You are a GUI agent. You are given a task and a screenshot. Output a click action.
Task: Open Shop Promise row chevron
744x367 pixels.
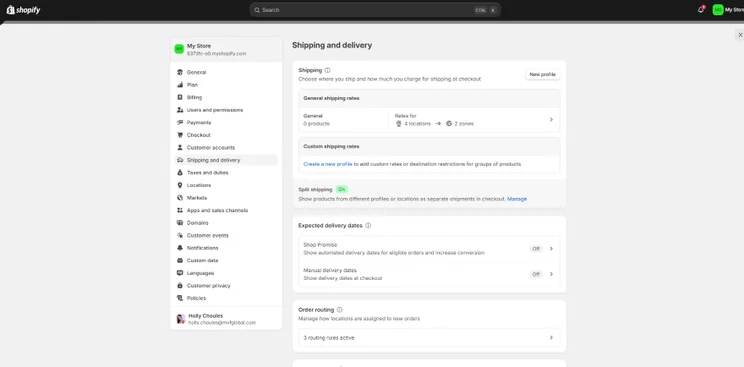pyautogui.click(x=551, y=249)
